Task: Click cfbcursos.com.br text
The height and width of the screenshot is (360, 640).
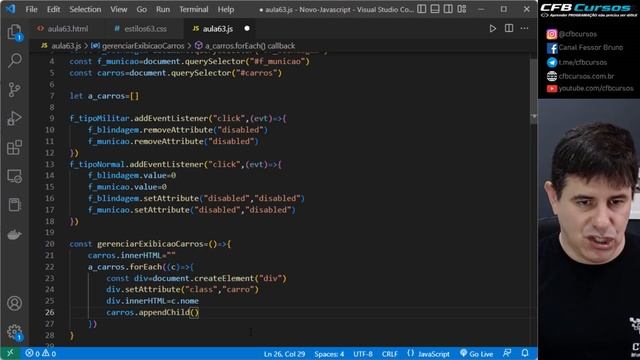Action: 586,76
